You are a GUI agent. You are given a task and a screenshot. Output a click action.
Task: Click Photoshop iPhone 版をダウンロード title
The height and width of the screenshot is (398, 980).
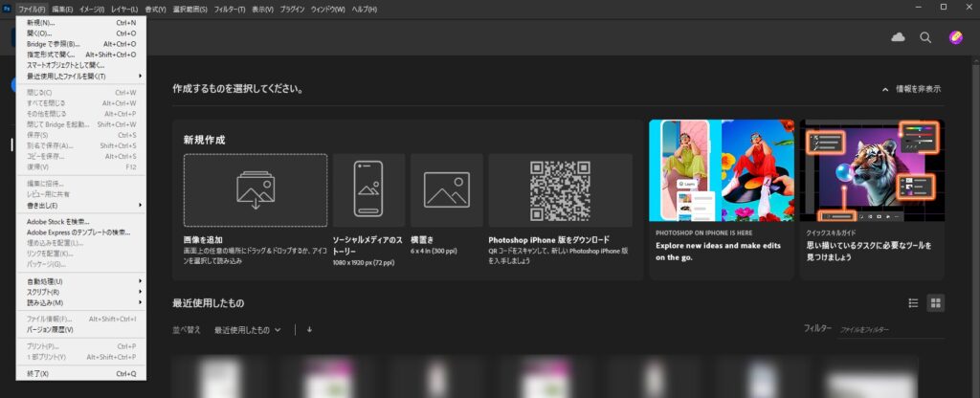[548, 240]
